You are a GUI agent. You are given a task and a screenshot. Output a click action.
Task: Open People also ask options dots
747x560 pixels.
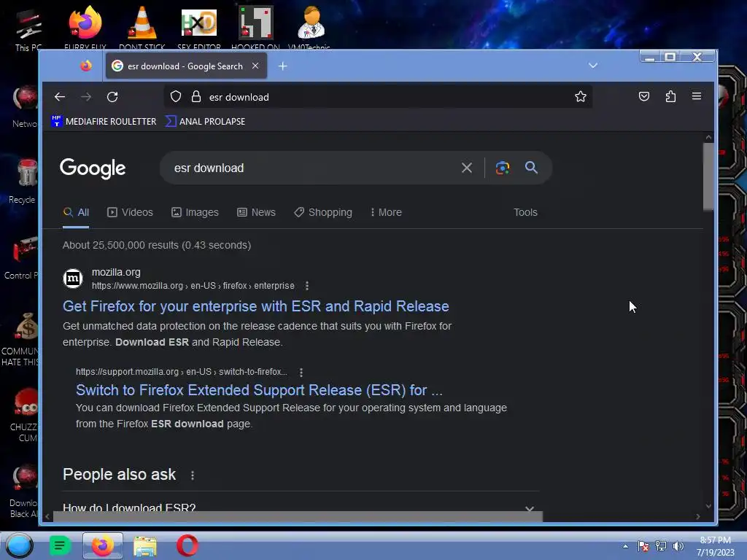point(193,475)
